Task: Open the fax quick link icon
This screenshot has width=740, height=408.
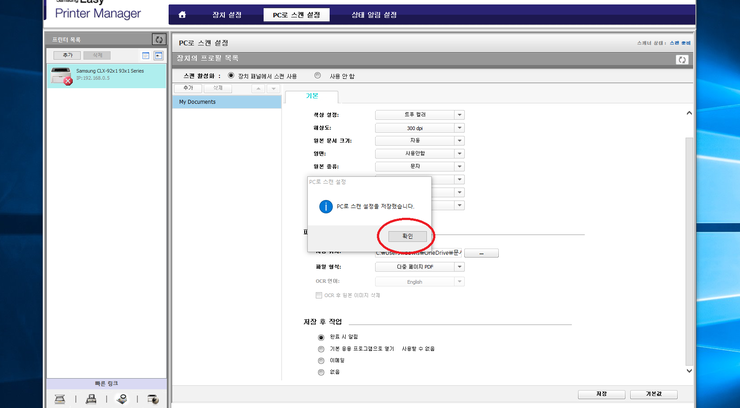Action: click(x=91, y=399)
